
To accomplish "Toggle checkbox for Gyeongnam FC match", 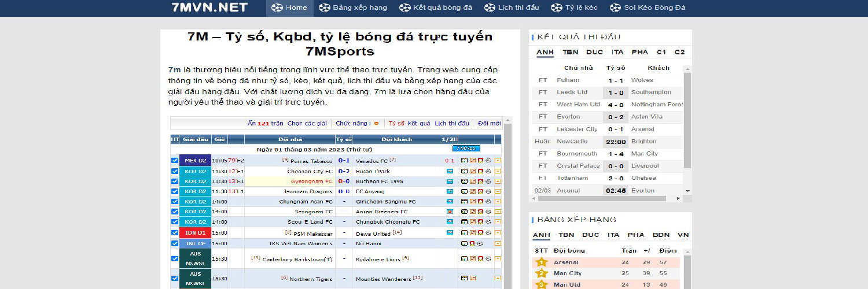I will pyautogui.click(x=175, y=181).
